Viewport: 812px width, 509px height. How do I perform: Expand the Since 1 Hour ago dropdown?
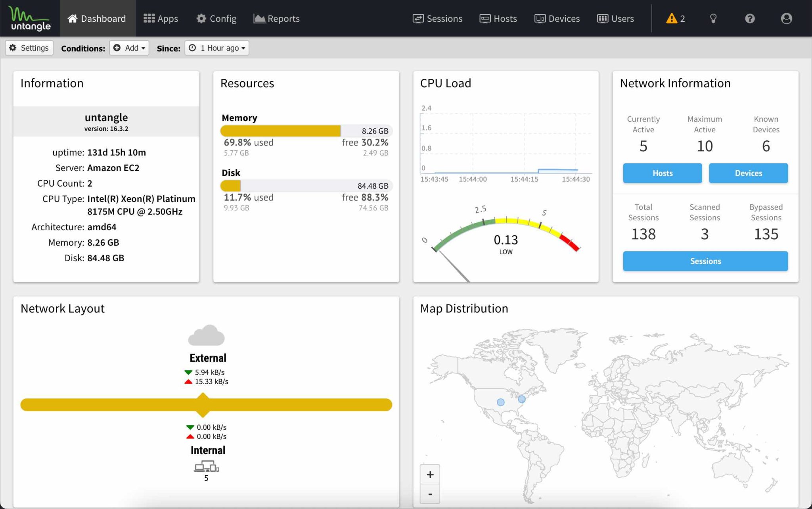click(216, 48)
